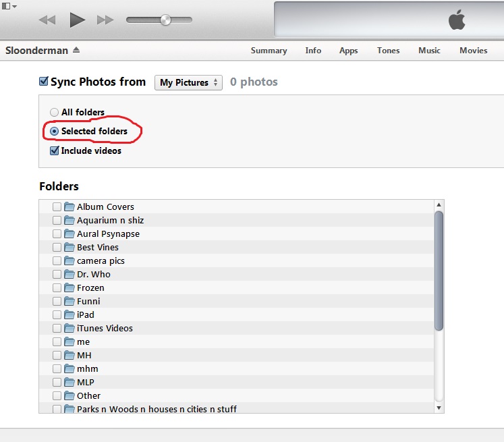Check the Aquarium n shiz folder checkbox
Image resolution: width=504 pixels, height=442 pixels.
click(x=57, y=220)
